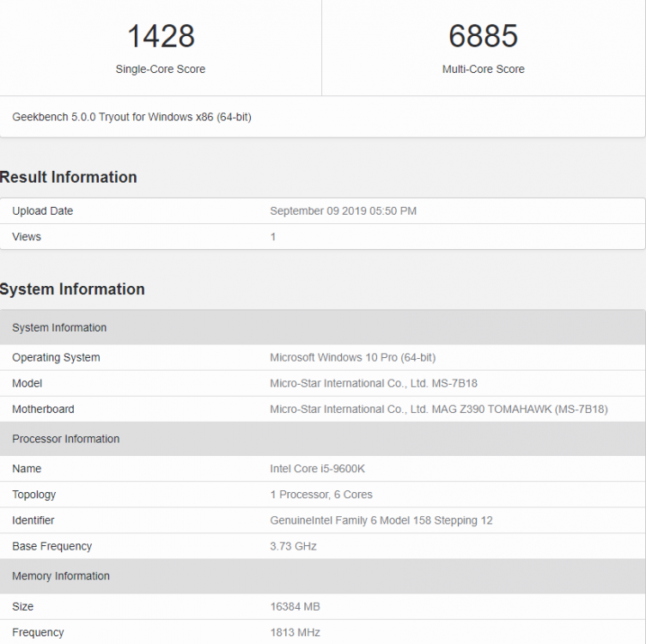Select the Identifier label
The width and height of the screenshot is (646, 644).
(x=33, y=520)
